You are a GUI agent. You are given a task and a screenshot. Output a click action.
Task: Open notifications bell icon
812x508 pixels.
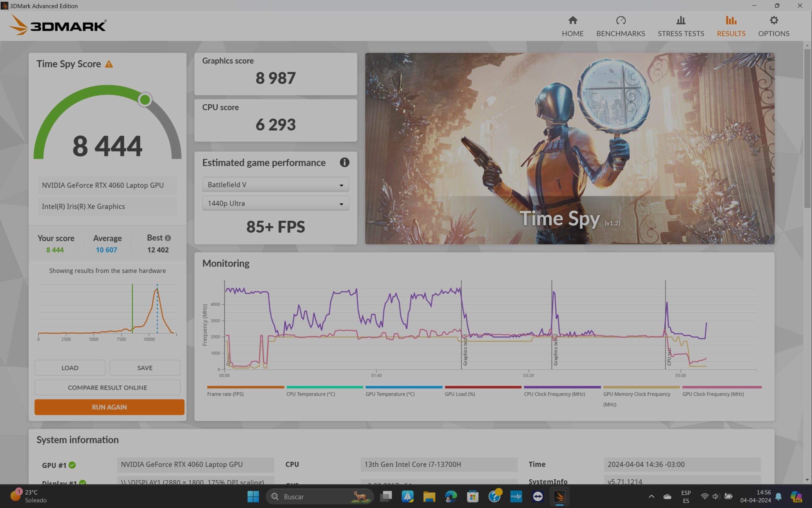[778, 496]
